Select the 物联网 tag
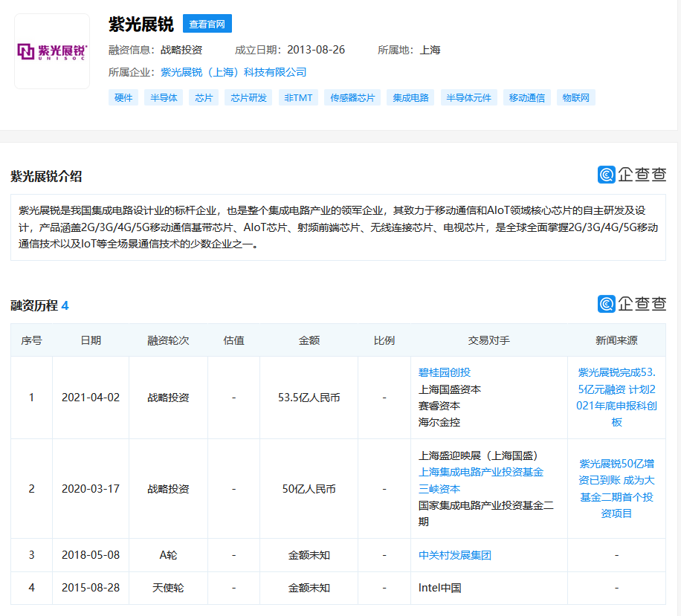This screenshot has height=616, width=681. [x=576, y=97]
